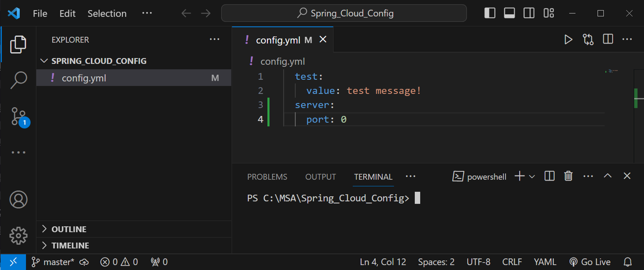Kill terminal with the trash icon
Image resolution: width=644 pixels, height=270 pixels.
coord(568,176)
